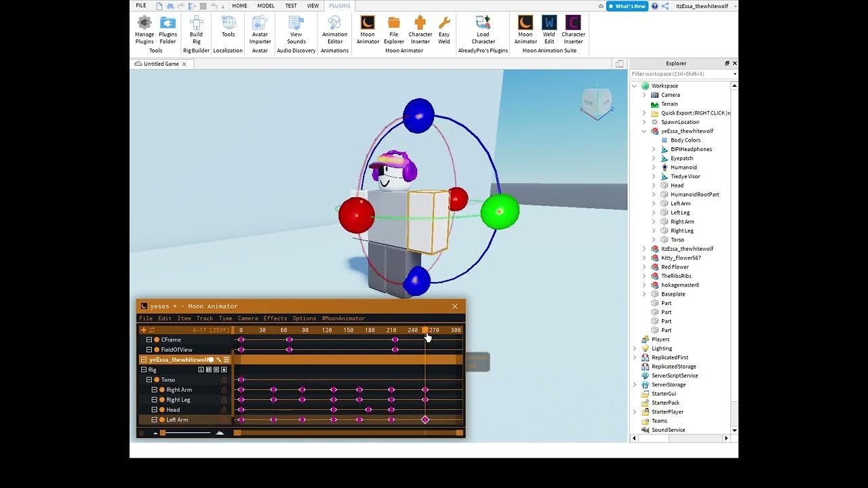868x488 pixels.
Task: Click the view selector cube in the viewport
Action: point(596,102)
